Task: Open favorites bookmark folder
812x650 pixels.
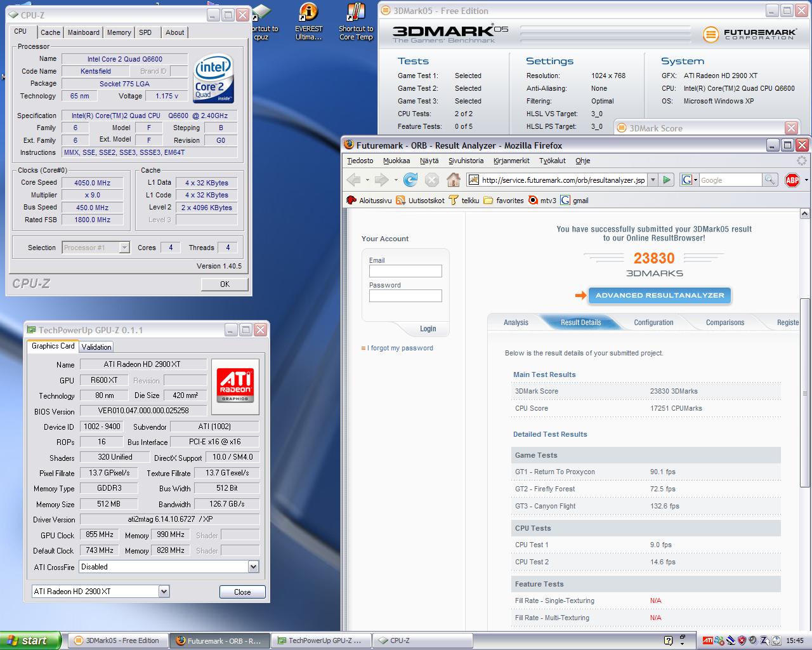Action: coord(504,201)
